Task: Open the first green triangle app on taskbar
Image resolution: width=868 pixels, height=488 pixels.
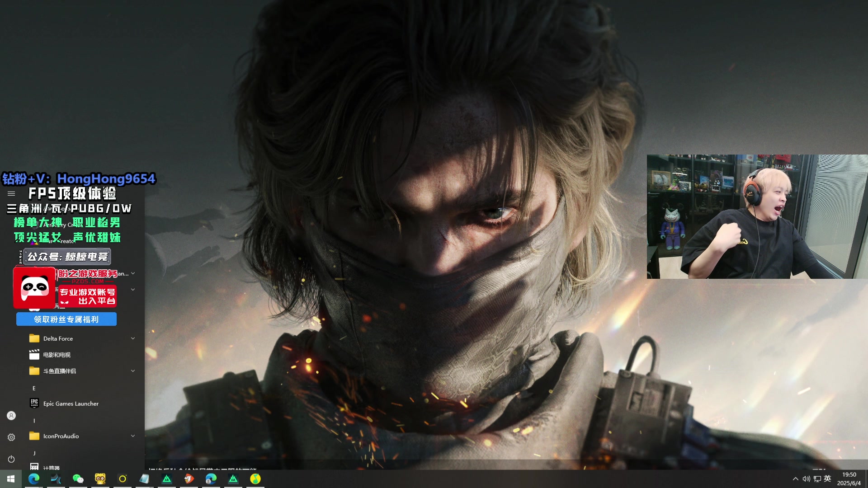Action: (x=167, y=479)
